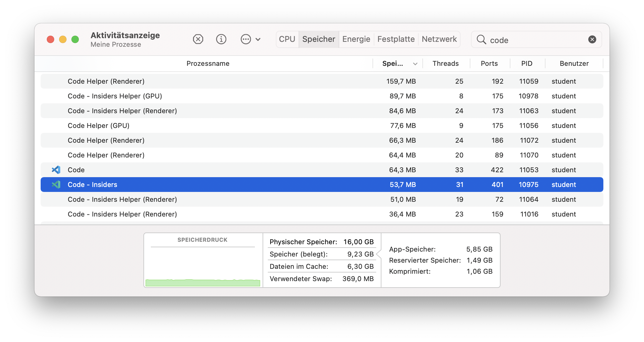Minimize the window with the yellow button
The width and height of the screenshot is (644, 342).
point(63,39)
